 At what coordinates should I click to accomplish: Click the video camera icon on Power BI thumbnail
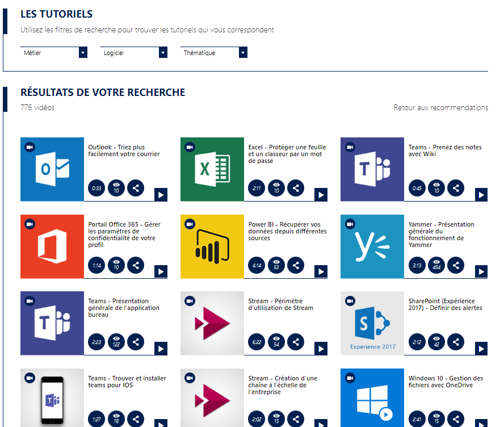point(190,224)
